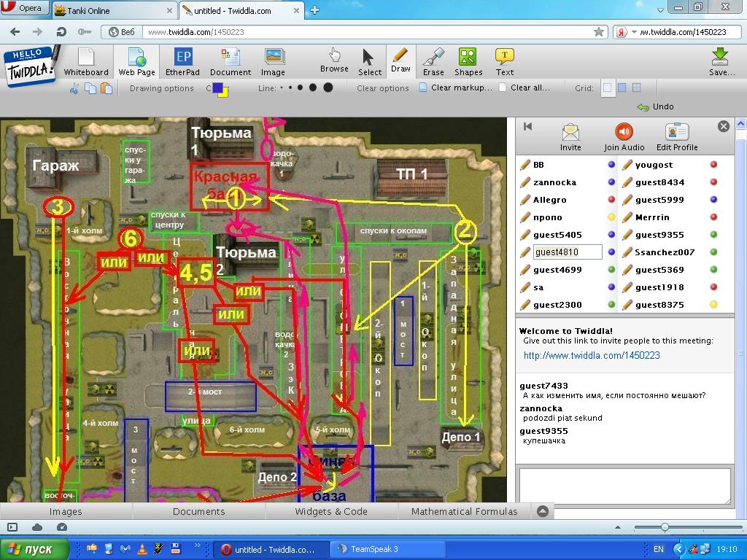Choose the Select arrow tool

(369, 62)
